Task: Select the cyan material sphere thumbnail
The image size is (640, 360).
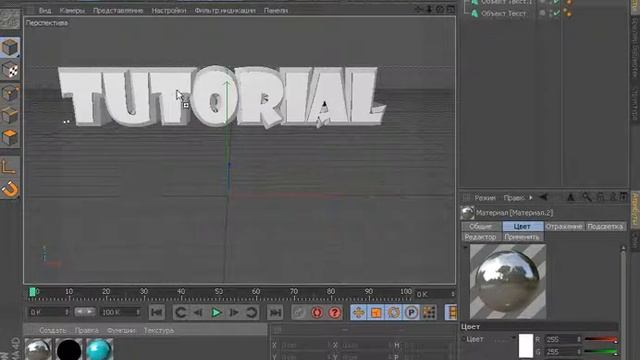Action: tap(99, 349)
